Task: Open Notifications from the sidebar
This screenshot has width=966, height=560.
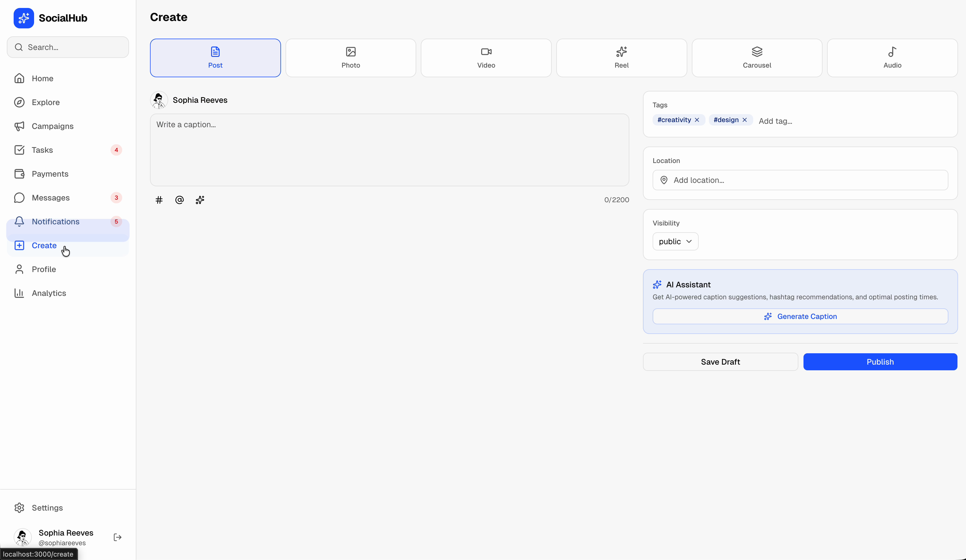Action: coord(55,222)
